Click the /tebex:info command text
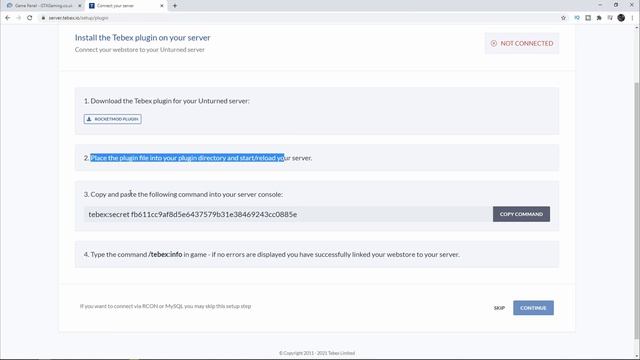 165,254
